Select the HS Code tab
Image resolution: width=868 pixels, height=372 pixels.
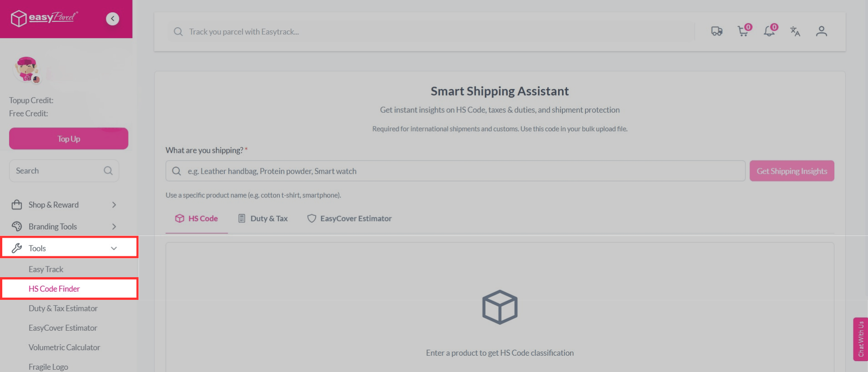coord(197,219)
